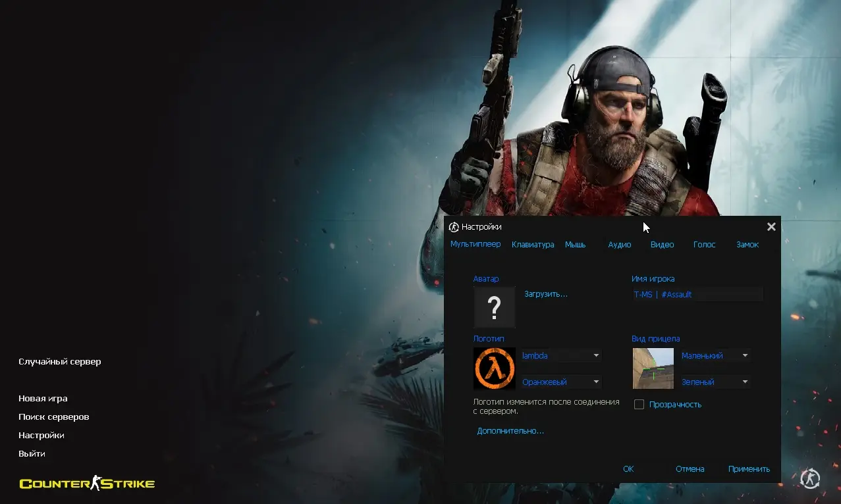This screenshot has width=841, height=504.
Task: Close the Настройки dialog with X
Action: 771,227
